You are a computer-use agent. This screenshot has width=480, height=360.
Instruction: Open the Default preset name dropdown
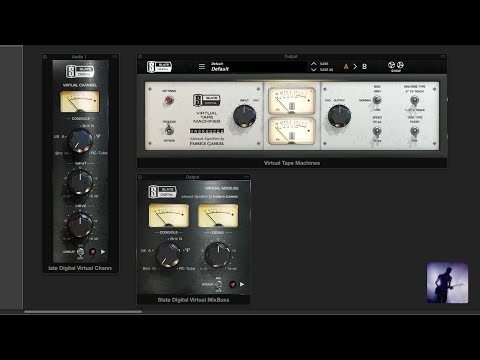pyautogui.click(x=258, y=67)
